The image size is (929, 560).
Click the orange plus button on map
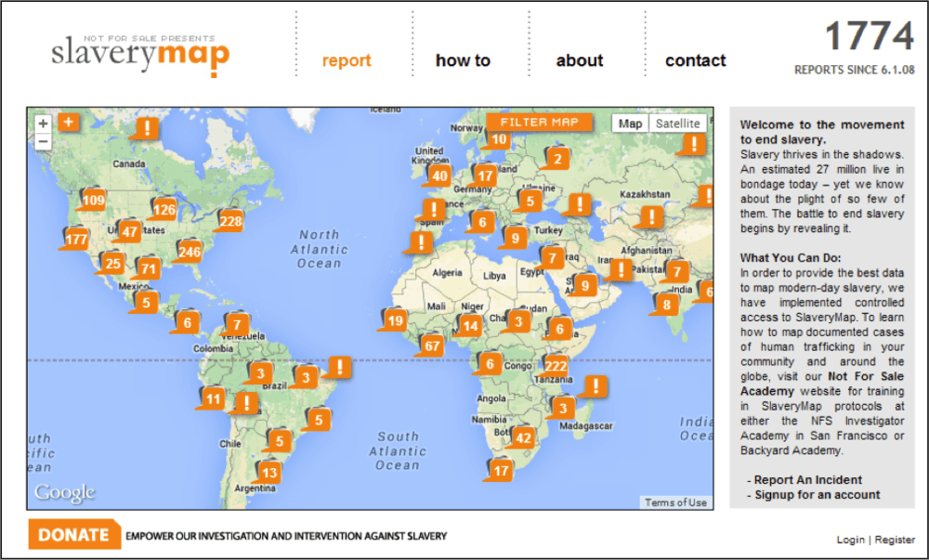click(x=68, y=123)
